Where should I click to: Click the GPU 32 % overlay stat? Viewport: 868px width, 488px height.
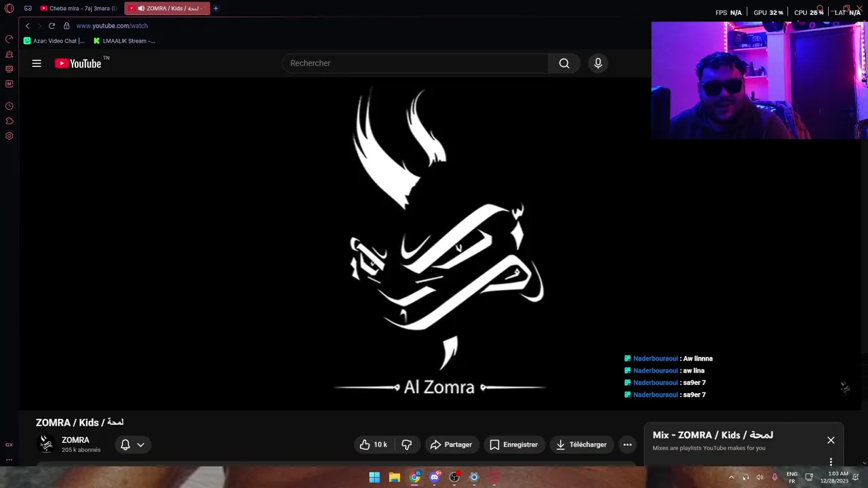pyautogui.click(x=768, y=12)
